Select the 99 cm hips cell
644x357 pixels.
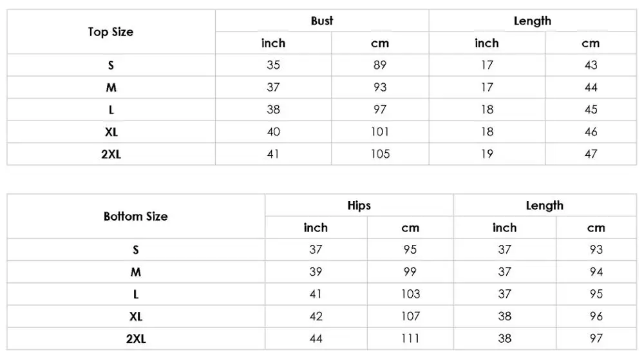[410, 272]
